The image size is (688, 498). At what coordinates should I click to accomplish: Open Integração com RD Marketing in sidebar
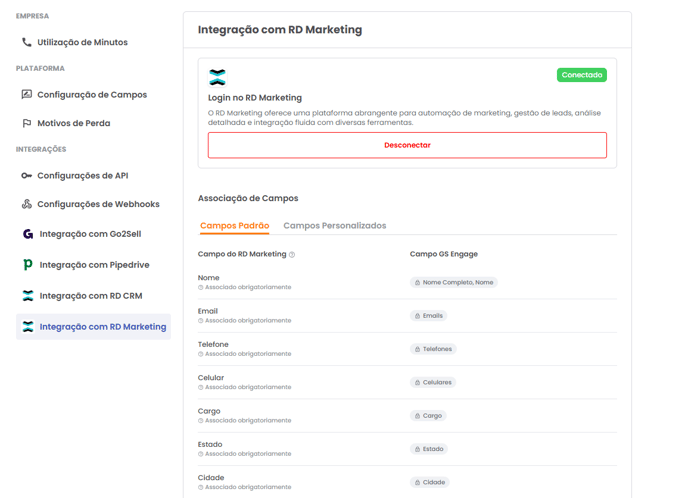click(102, 327)
